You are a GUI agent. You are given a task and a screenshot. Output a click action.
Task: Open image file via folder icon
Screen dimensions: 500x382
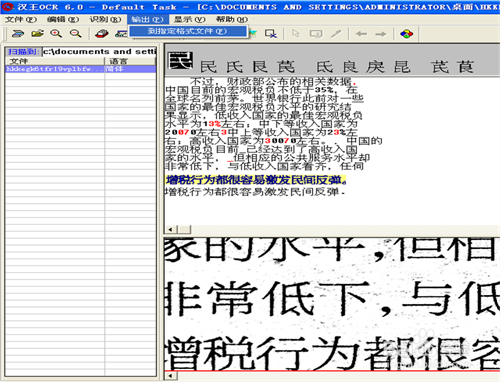(37, 34)
